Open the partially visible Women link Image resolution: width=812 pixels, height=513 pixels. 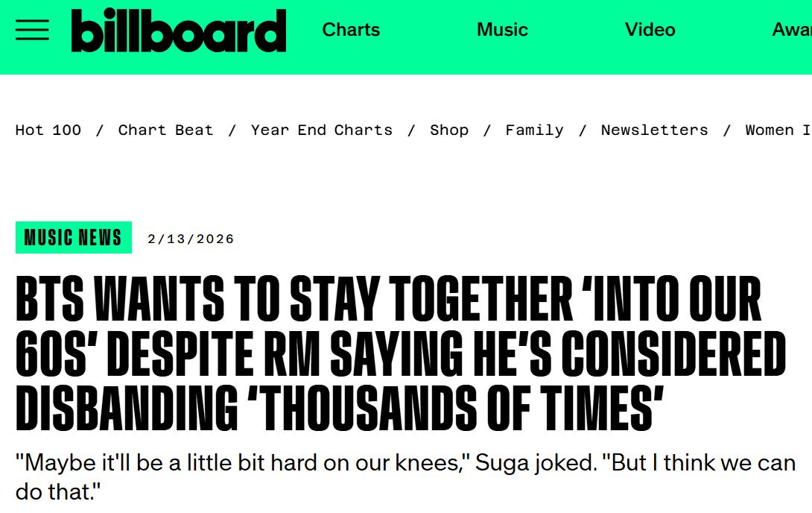pyautogui.click(x=778, y=130)
